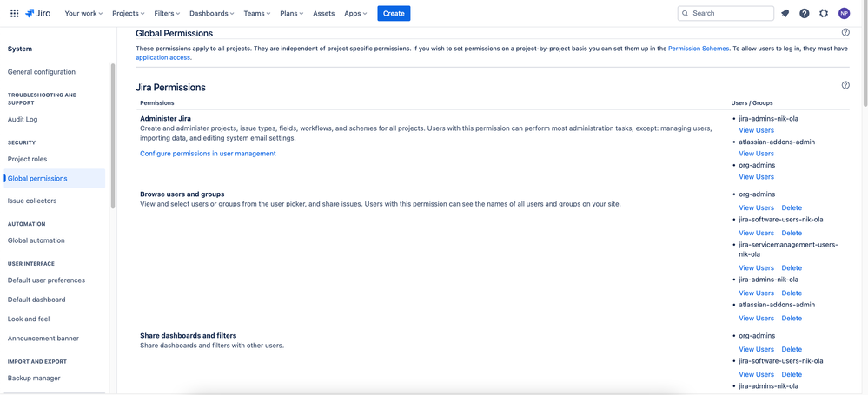The width and height of the screenshot is (868, 395).
Task: View Users for Administer Jira atlassian-addons-admin
Action: 756,154
